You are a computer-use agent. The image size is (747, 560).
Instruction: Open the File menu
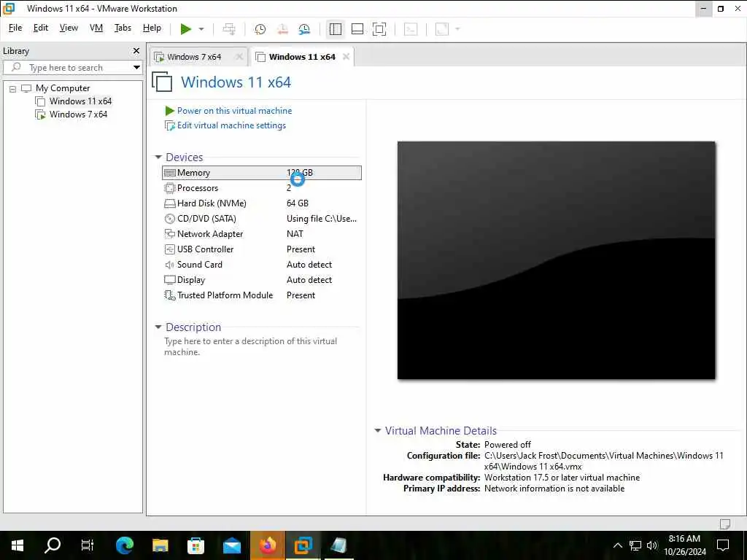click(x=15, y=28)
